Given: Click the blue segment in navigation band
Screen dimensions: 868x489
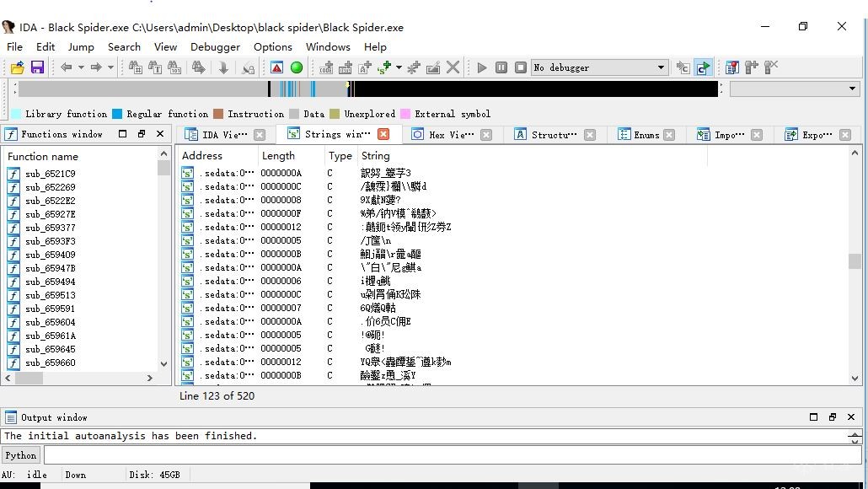Looking at the screenshot, I should tap(313, 89).
